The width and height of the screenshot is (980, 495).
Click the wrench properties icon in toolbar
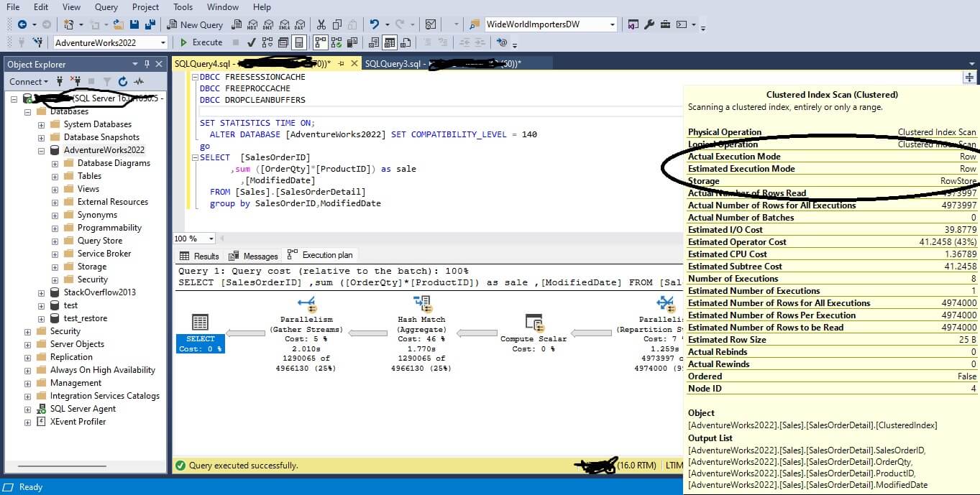click(649, 24)
